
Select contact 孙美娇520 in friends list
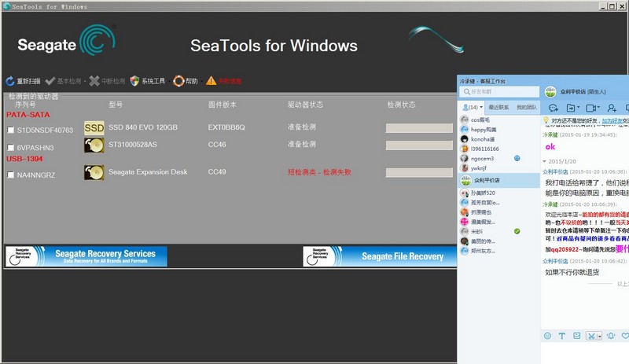pos(499,193)
